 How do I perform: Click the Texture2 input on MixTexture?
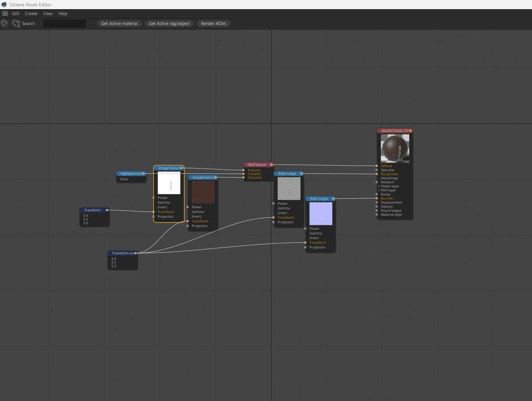[243, 178]
